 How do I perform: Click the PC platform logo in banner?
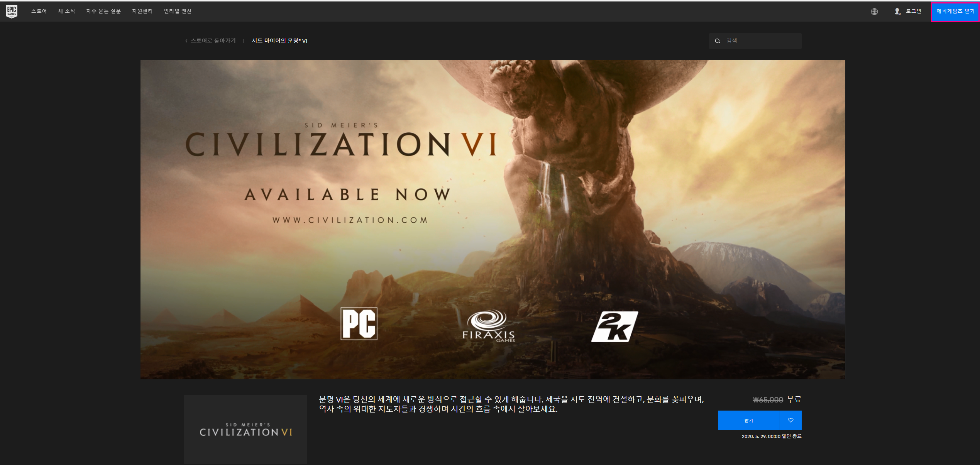point(359,324)
